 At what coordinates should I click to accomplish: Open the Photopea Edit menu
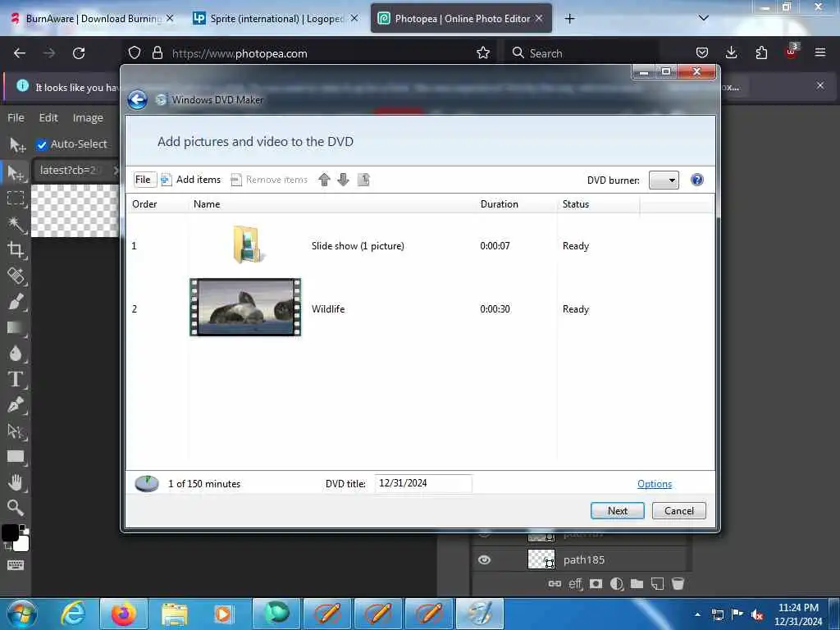48,118
